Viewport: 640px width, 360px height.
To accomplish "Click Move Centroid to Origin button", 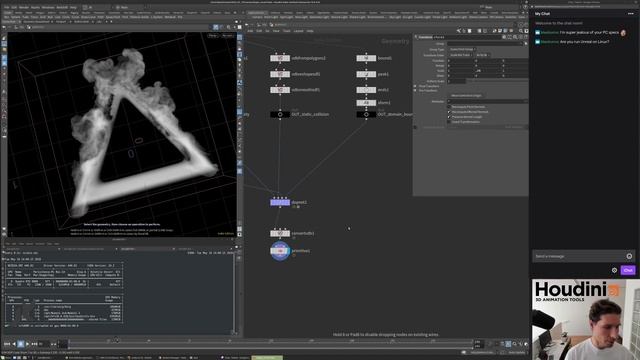I will pos(466,96).
